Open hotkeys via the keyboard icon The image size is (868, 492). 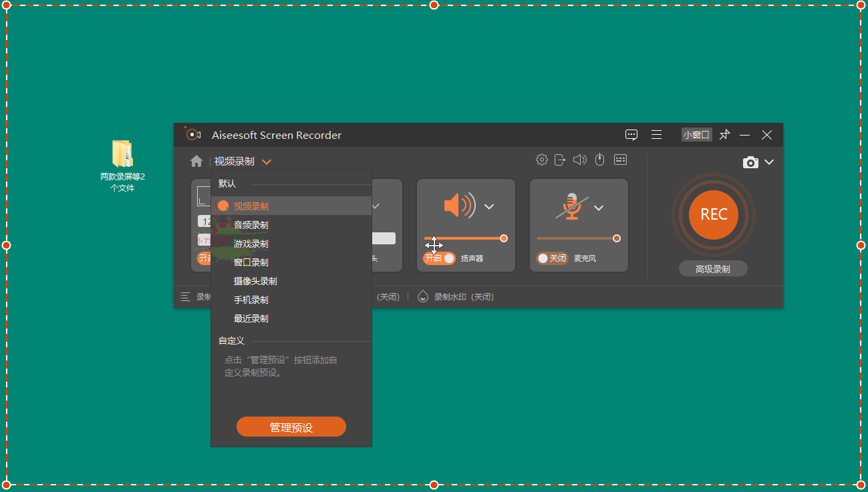click(x=620, y=160)
